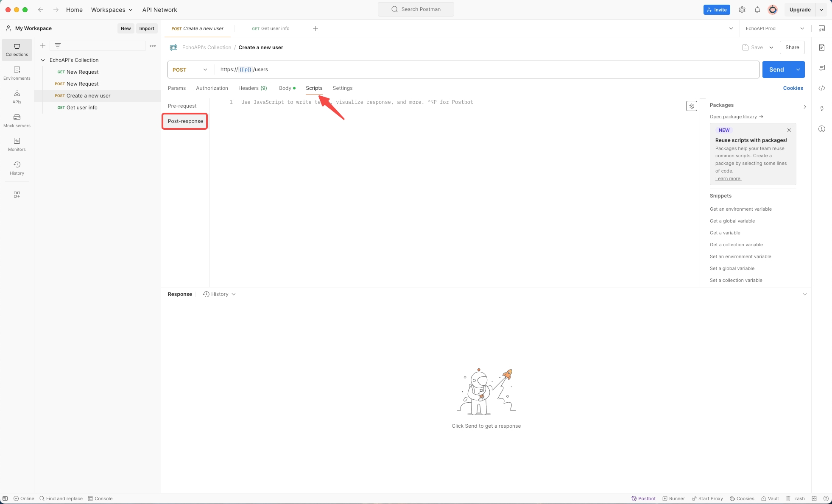The image size is (832, 504).
Task: Open the Code snippet icon
Action: pos(822,88)
